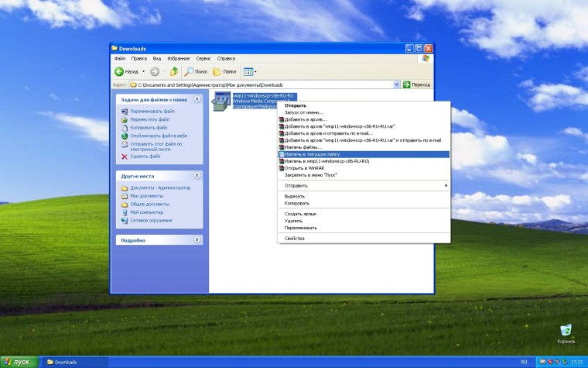
Task: Choose Извлечь в wmp11-windowsxp-x86-RU-RU\ entry
Action: click(364, 161)
